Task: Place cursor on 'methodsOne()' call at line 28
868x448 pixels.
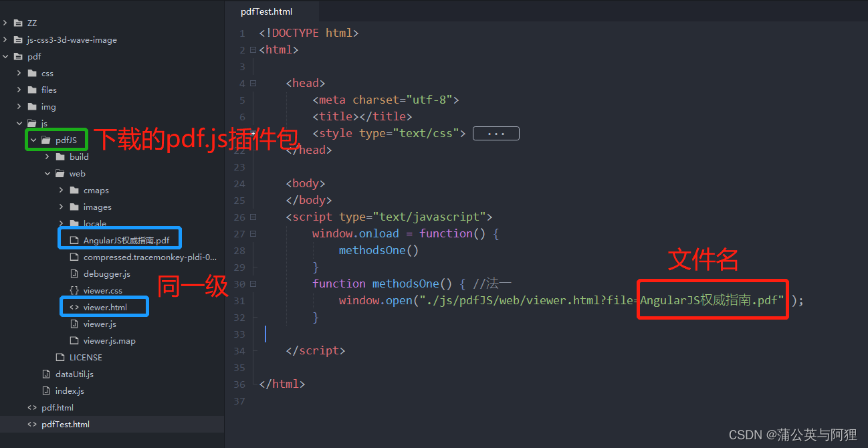Action: pos(378,250)
